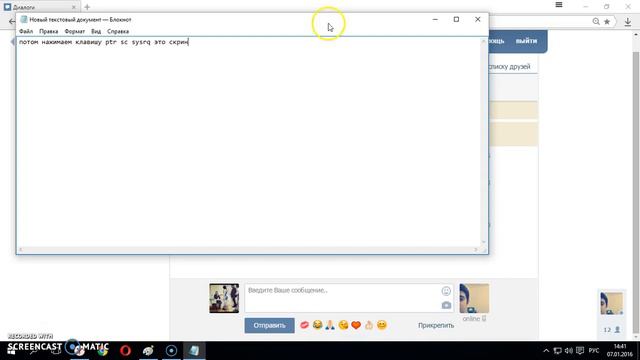Image resolution: width=640 pixels, height=360 pixels.
Task: Open the Файл menu in Notepad
Action: click(x=26, y=31)
